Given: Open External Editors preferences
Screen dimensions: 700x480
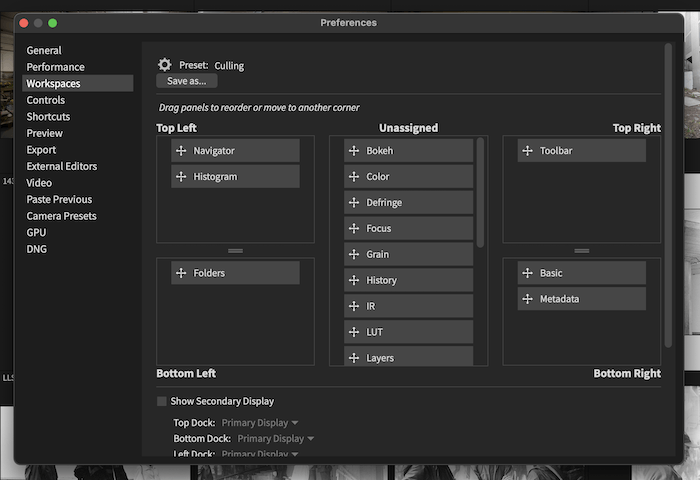Looking at the screenshot, I should (x=62, y=166).
